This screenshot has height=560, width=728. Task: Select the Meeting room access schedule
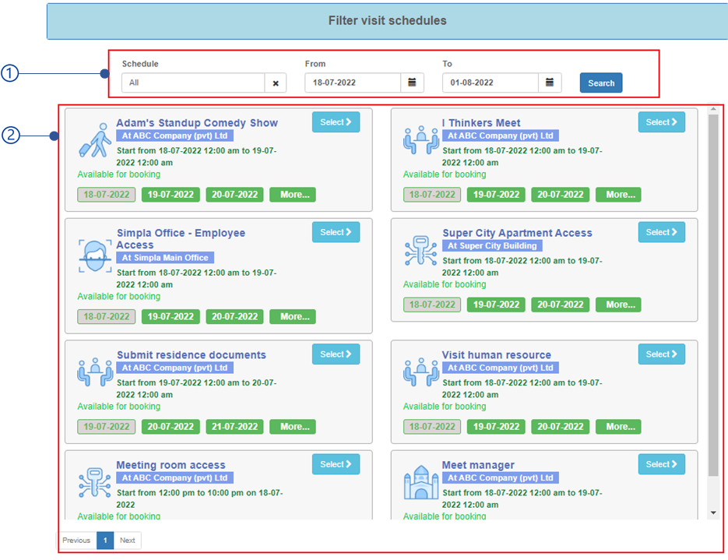[x=336, y=464]
